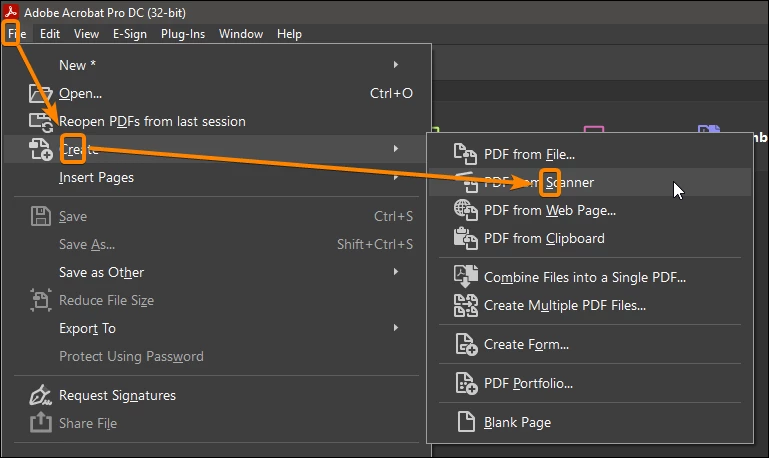Click the PDF Portfolio icon

466,383
